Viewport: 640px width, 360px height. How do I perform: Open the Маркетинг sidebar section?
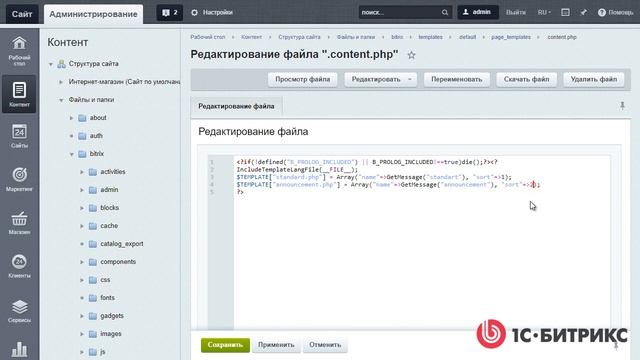click(19, 179)
